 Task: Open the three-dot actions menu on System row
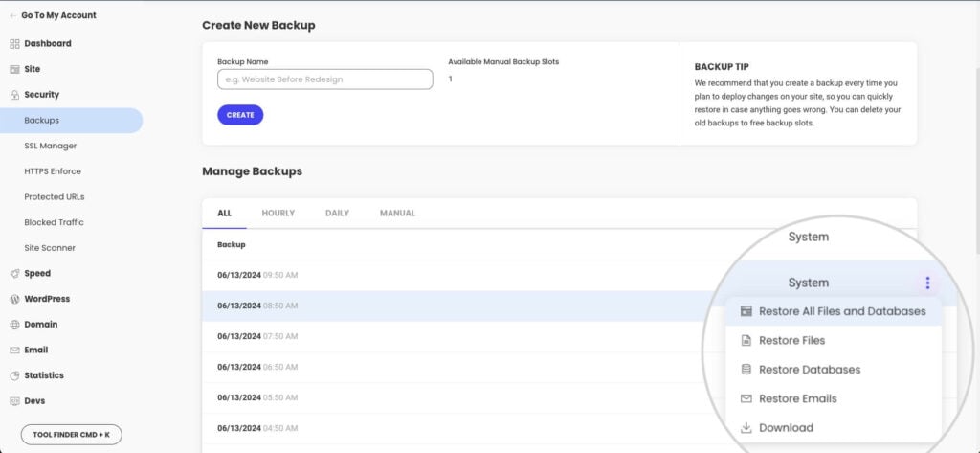click(x=927, y=283)
